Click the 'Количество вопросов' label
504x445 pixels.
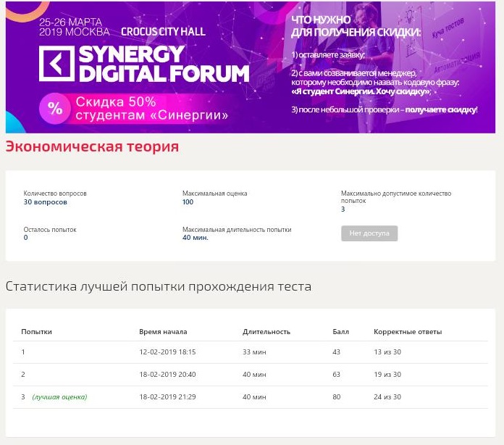point(55,194)
